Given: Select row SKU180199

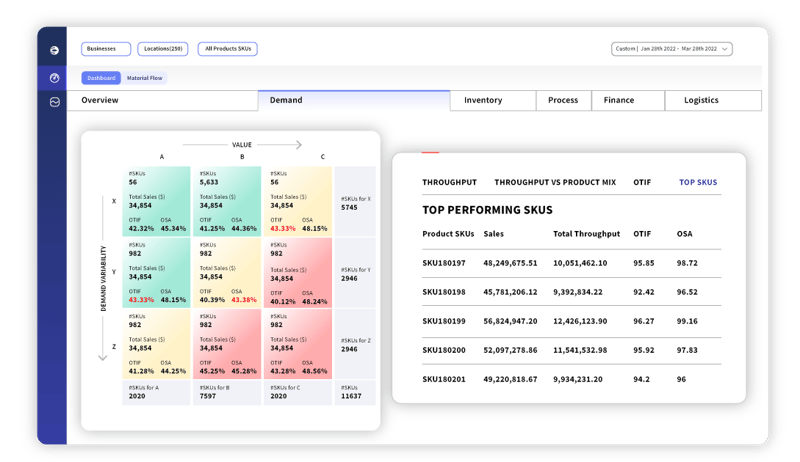Looking at the screenshot, I should tap(571, 321).
